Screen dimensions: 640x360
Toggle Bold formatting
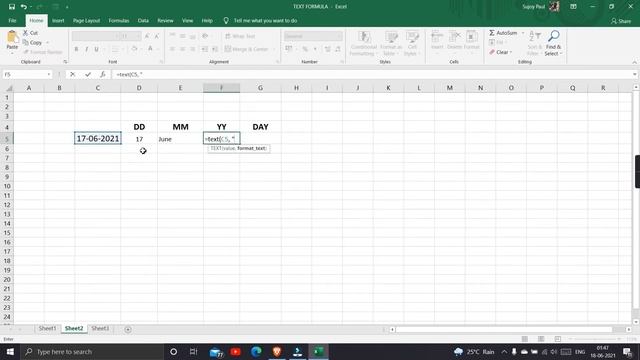click(76, 49)
